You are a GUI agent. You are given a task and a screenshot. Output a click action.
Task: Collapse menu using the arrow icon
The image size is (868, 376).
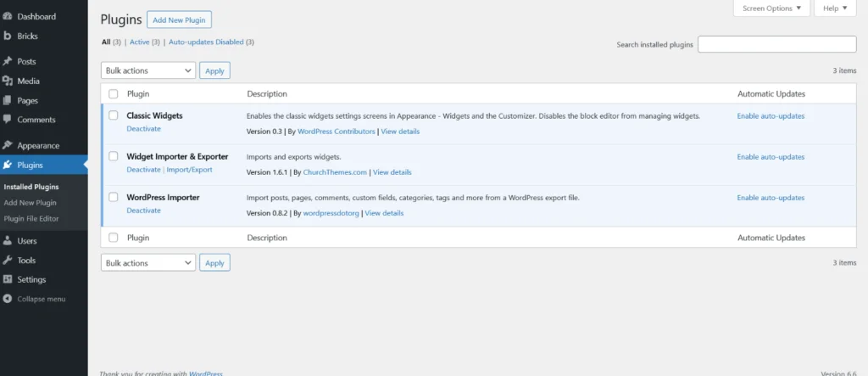pyautogui.click(x=7, y=299)
